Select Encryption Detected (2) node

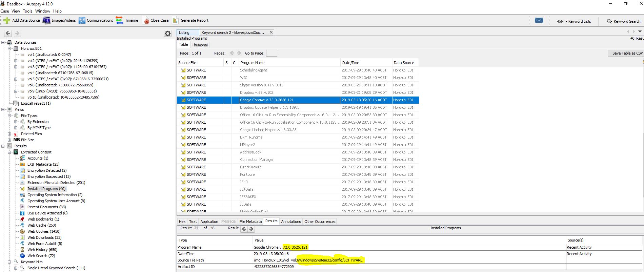point(47,170)
